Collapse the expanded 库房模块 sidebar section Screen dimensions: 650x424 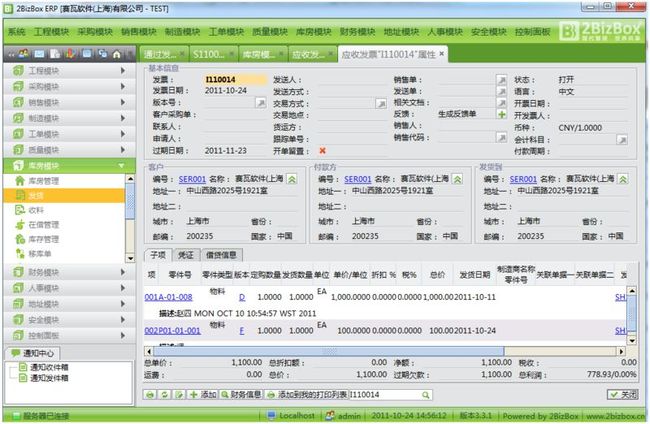click(69, 165)
